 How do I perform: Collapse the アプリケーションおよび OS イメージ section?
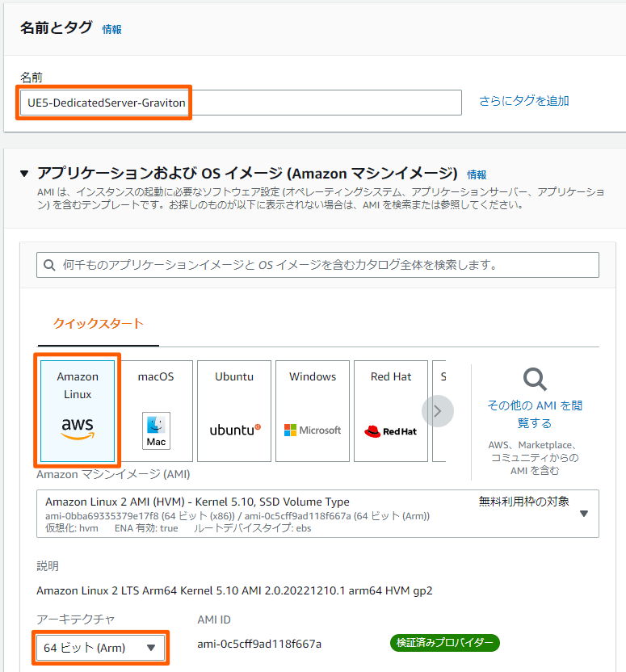click(x=24, y=174)
